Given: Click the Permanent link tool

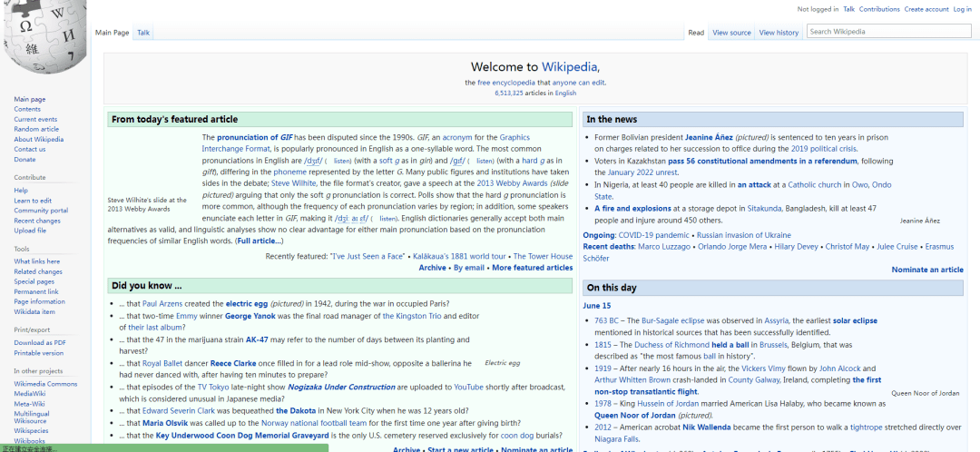Looking at the screenshot, I should click(x=36, y=292).
